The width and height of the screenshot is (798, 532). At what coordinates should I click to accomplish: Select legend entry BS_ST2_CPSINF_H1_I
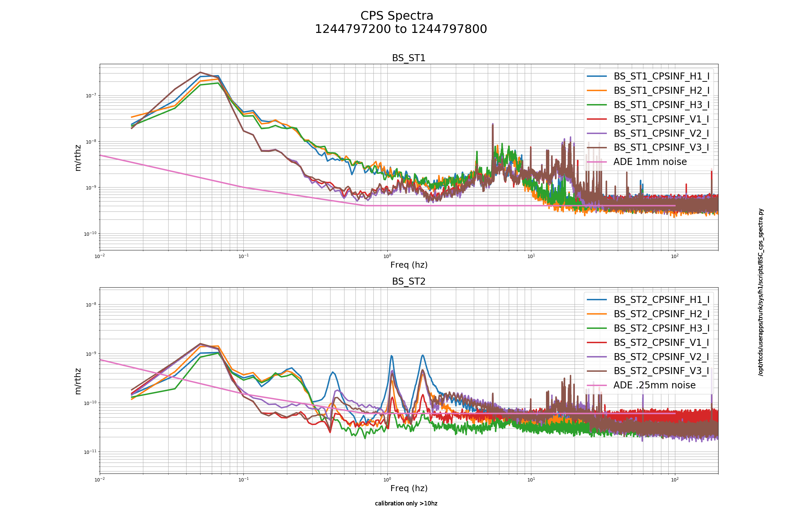(661, 300)
